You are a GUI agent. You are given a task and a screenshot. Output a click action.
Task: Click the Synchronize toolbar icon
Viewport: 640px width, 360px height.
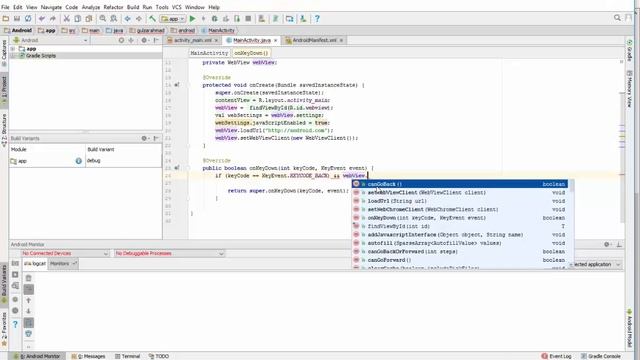(x=28, y=19)
